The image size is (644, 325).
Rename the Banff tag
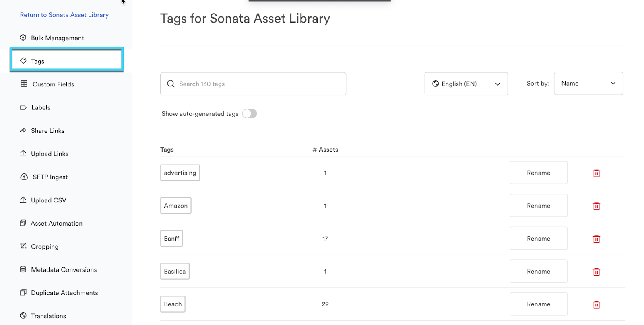[x=538, y=239]
